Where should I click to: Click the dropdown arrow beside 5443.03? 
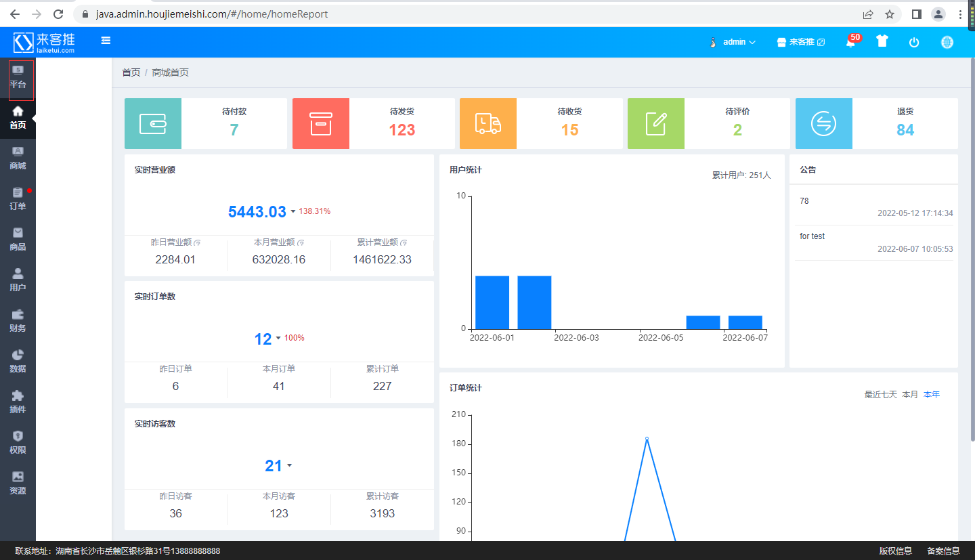tap(293, 212)
